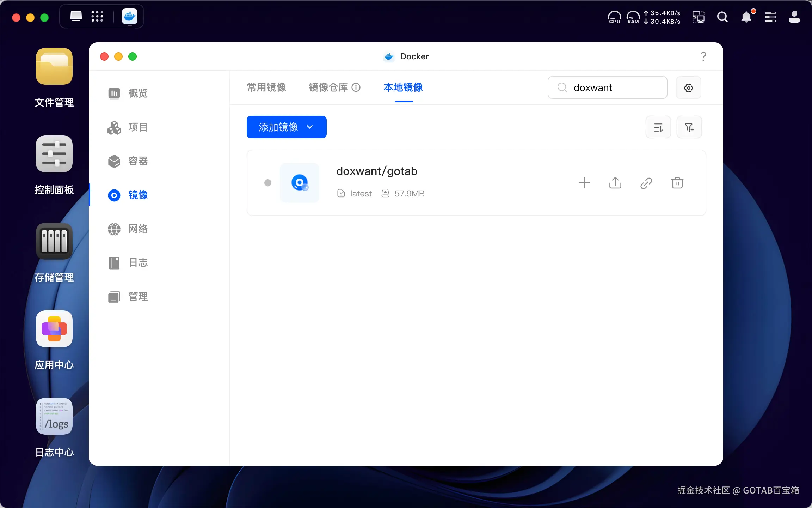Go to 网络 in the sidebar
The image size is (812, 508).
(137, 229)
